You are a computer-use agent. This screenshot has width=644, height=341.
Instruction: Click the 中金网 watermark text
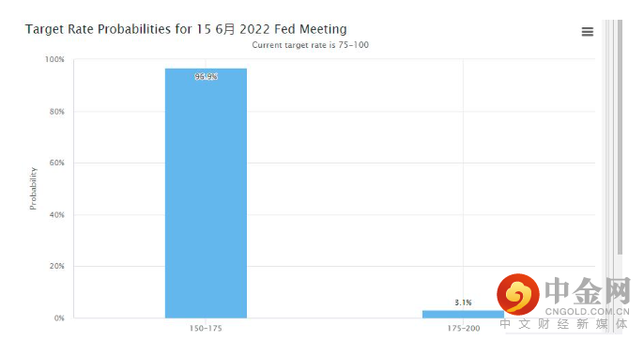coord(588,290)
